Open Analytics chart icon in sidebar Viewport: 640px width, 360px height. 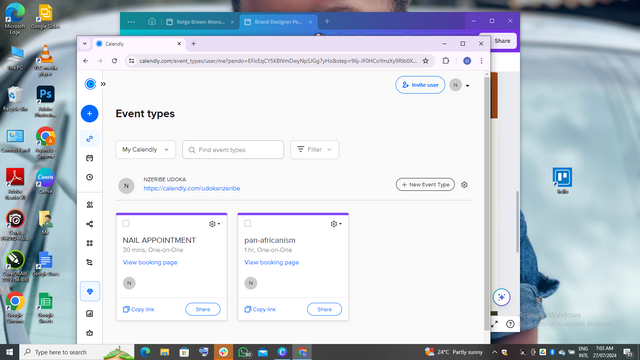[90, 313]
